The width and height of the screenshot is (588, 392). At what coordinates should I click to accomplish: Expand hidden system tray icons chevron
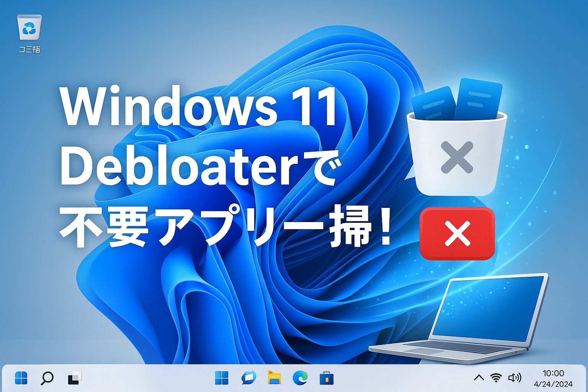(x=479, y=378)
